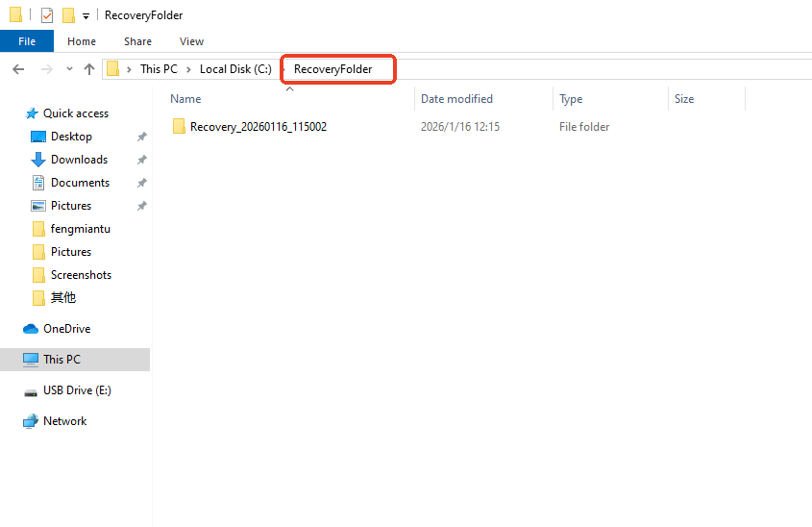Sort by Type column header

571,99
